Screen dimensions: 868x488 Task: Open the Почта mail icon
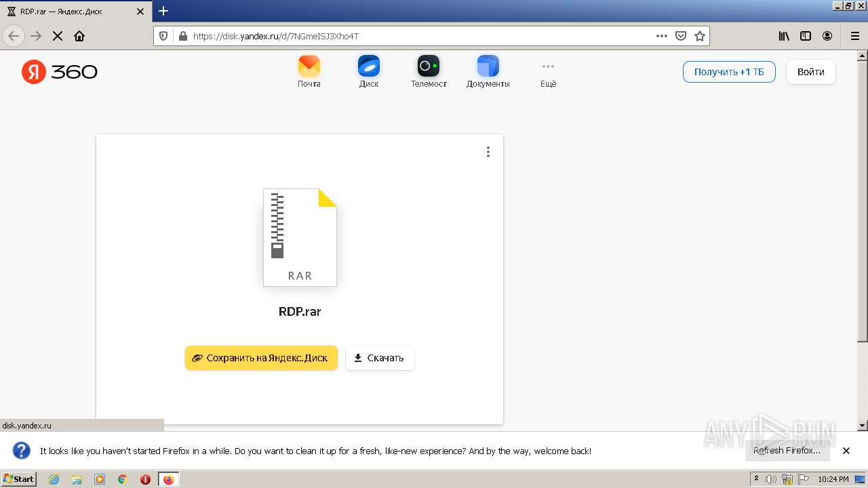tap(309, 72)
